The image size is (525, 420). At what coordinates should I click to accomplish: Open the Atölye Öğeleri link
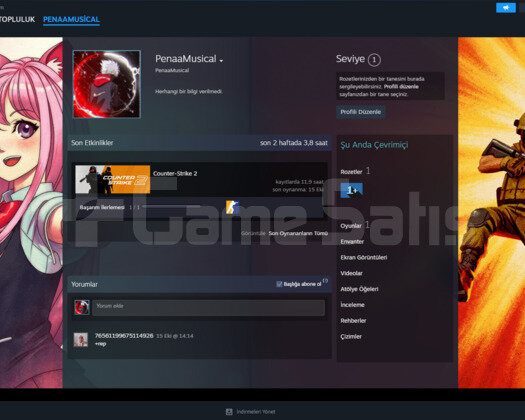click(359, 289)
